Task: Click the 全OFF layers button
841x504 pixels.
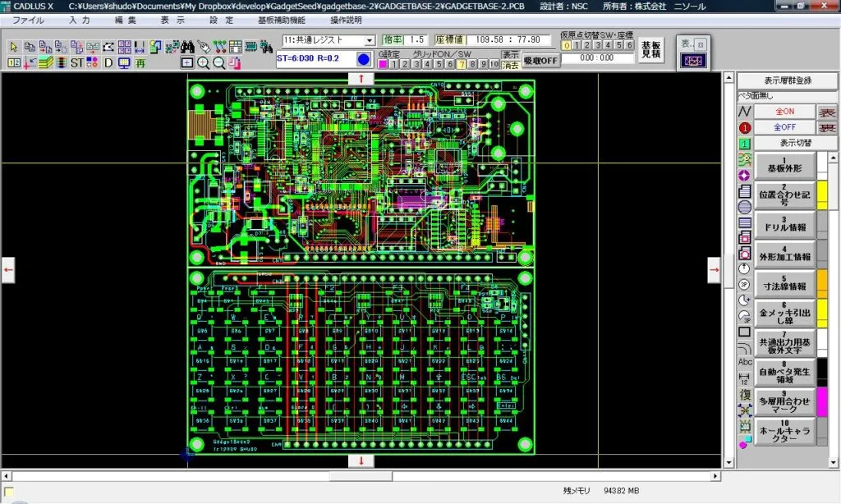Action: [x=784, y=127]
